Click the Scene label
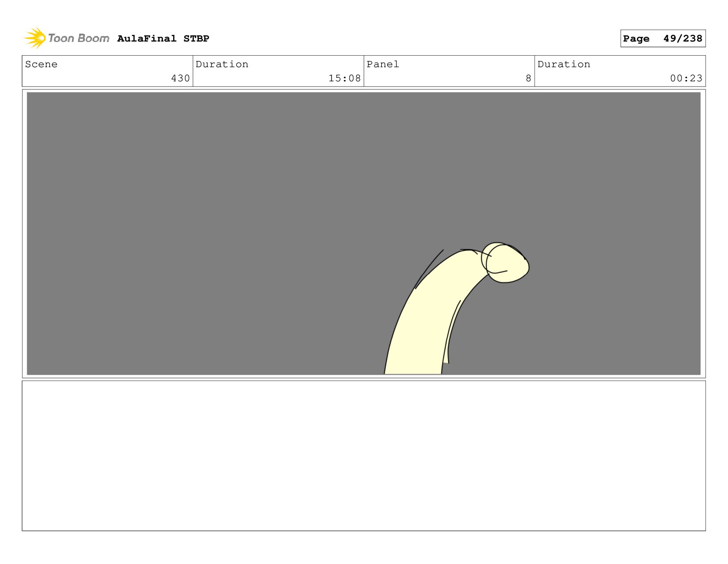 pyautogui.click(x=41, y=64)
